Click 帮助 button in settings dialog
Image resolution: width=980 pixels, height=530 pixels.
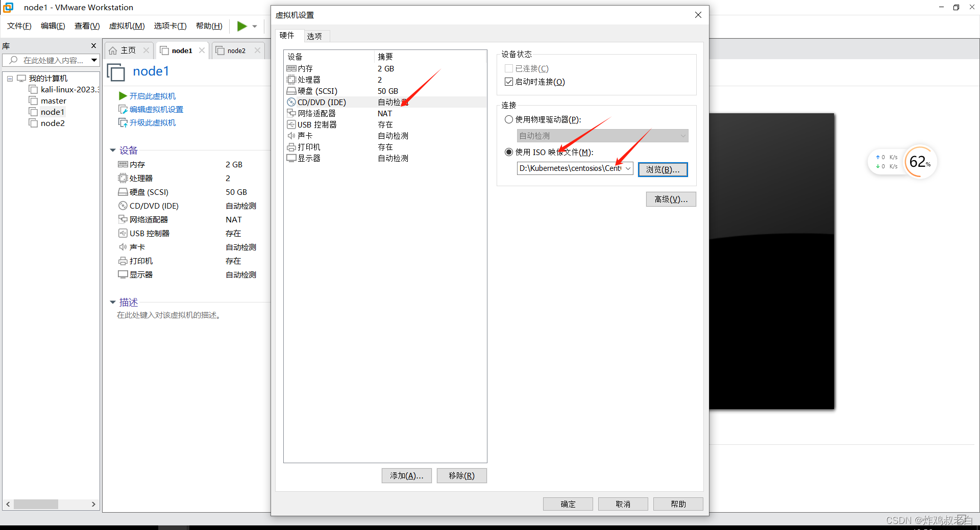coord(678,504)
